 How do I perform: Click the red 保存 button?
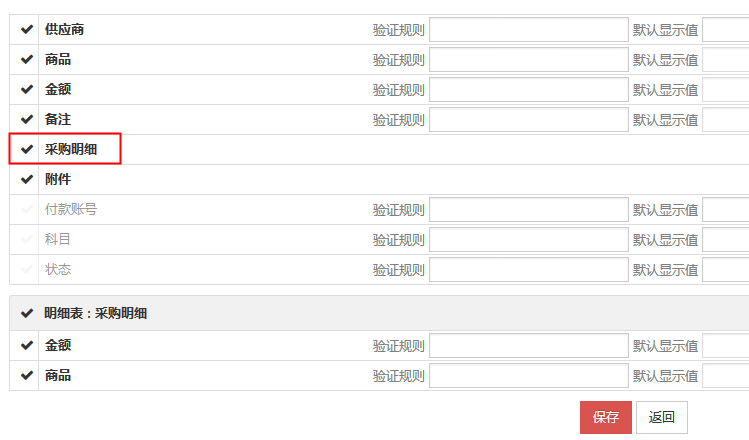pos(605,417)
